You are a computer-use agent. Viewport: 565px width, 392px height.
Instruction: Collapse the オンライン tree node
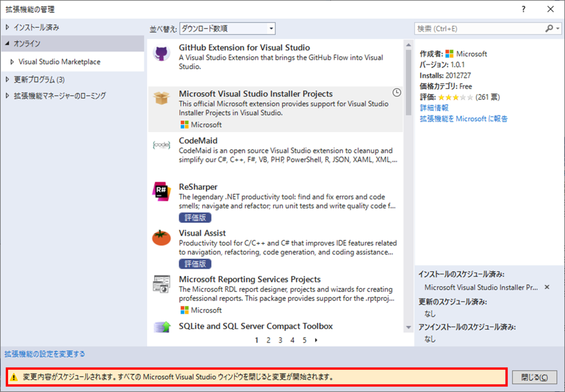click(x=7, y=43)
